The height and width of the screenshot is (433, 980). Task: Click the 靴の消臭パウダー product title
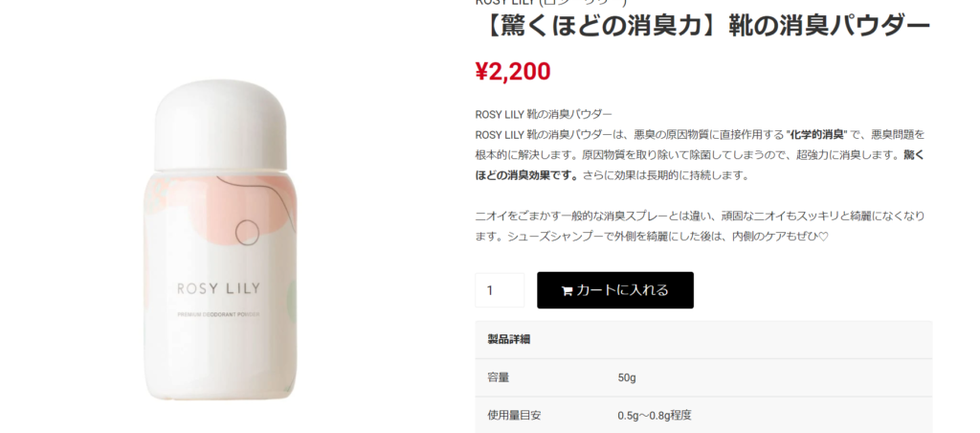coord(703,26)
